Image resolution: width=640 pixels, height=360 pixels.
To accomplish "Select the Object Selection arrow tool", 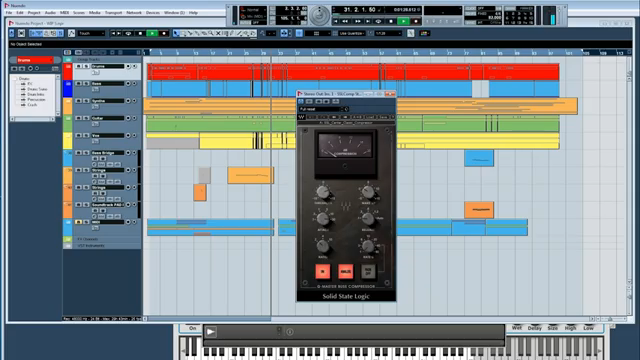I will pyautogui.click(x=176, y=33).
